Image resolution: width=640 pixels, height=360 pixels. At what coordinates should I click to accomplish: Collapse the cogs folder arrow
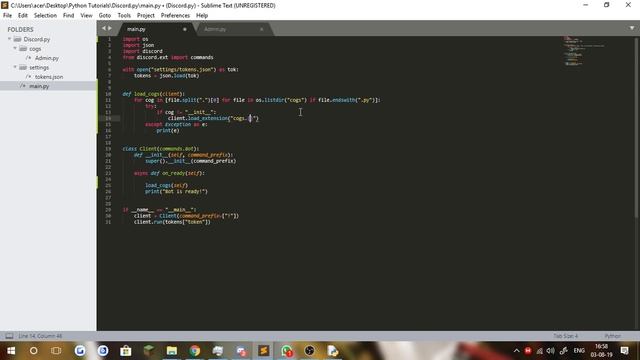(15, 48)
